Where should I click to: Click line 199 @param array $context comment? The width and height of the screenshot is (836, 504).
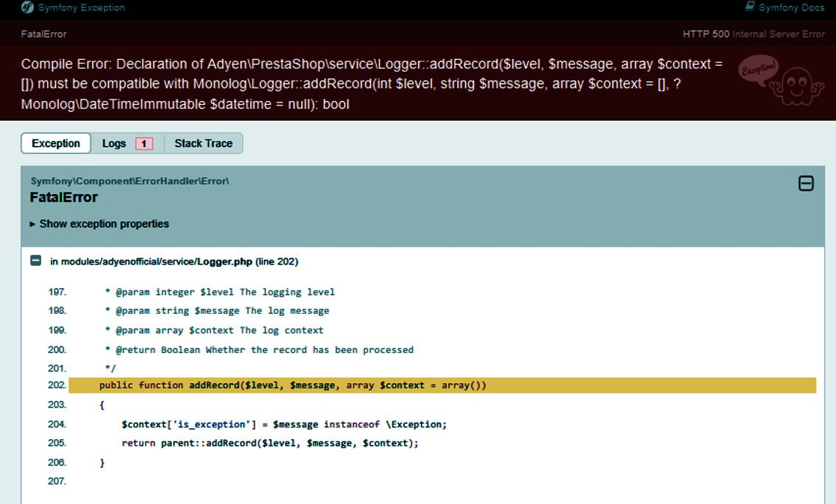point(214,330)
